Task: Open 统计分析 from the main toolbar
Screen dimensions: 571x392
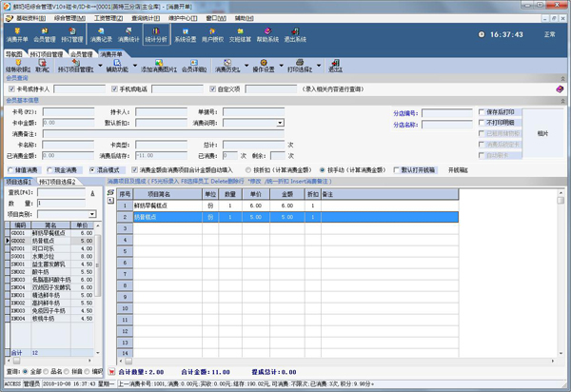Action: tap(156, 34)
